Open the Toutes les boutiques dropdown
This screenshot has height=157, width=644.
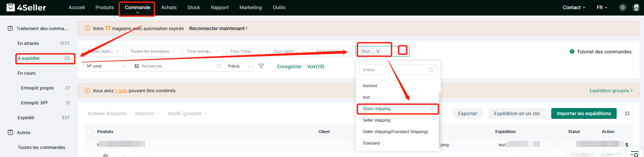(x=153, y=51)
